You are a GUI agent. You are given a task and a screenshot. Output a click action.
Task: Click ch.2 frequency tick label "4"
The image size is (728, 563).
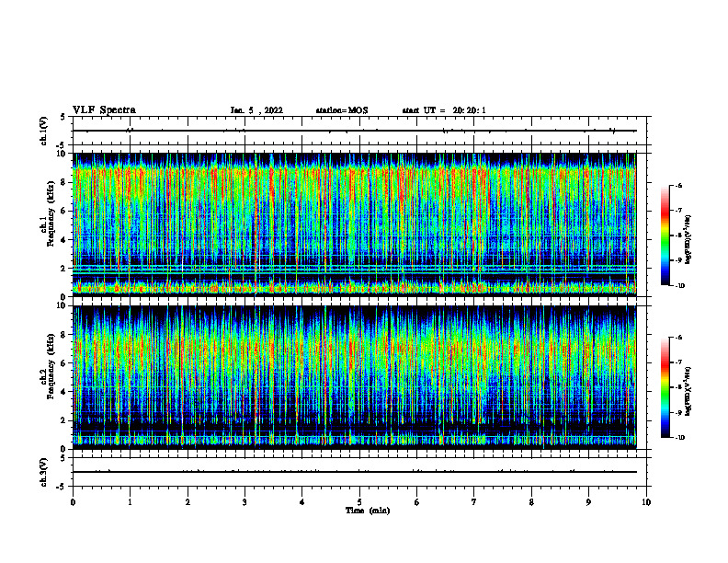tap(65, 392)
